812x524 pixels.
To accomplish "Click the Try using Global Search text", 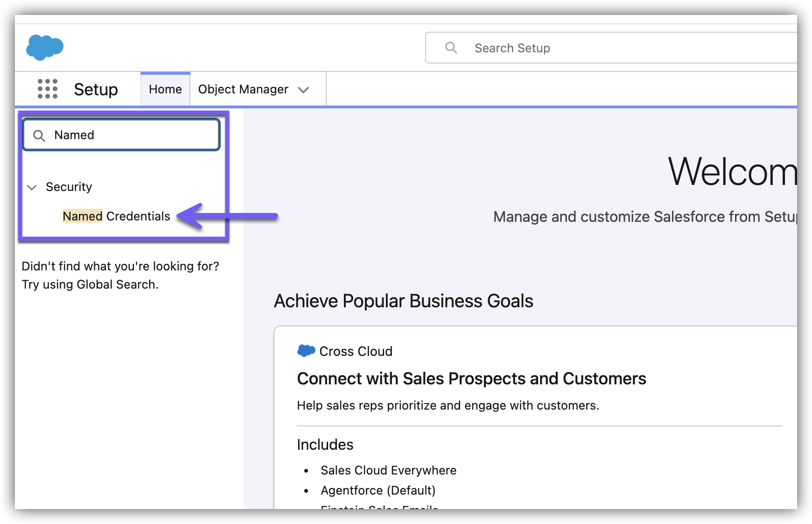I will tap(90, 284).
